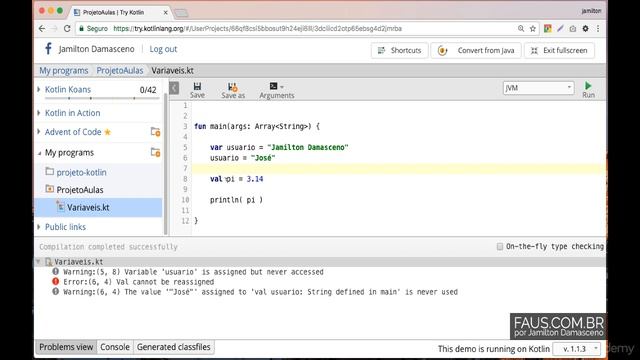Click the highlighted empty line 7 in editor
This screenshot has width=640, height=360.
tap(398, 168)
